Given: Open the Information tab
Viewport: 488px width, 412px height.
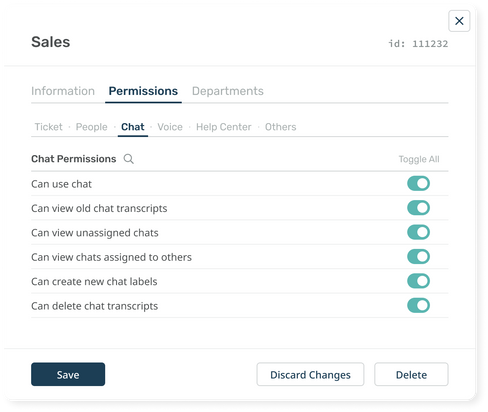Looking at the screenshot, I should pos(63,91).
